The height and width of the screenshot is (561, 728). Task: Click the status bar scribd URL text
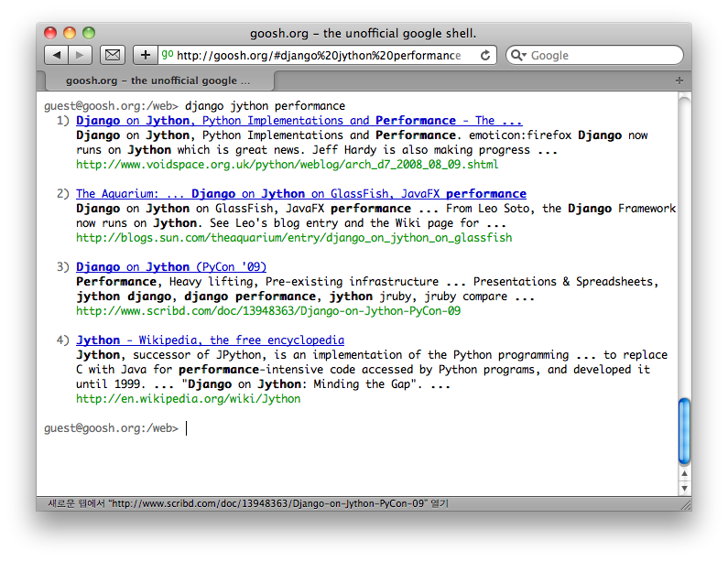click(267, 503)
